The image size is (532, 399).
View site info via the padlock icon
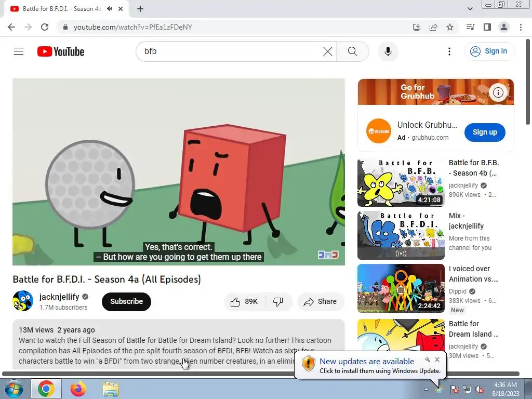click(x=65, y=27)
